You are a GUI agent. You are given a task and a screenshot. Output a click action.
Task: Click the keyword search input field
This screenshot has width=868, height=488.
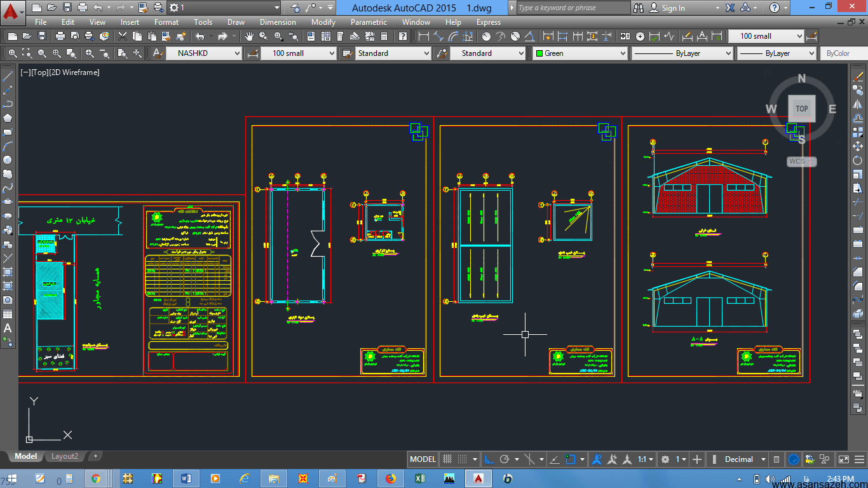pos(573,8)
